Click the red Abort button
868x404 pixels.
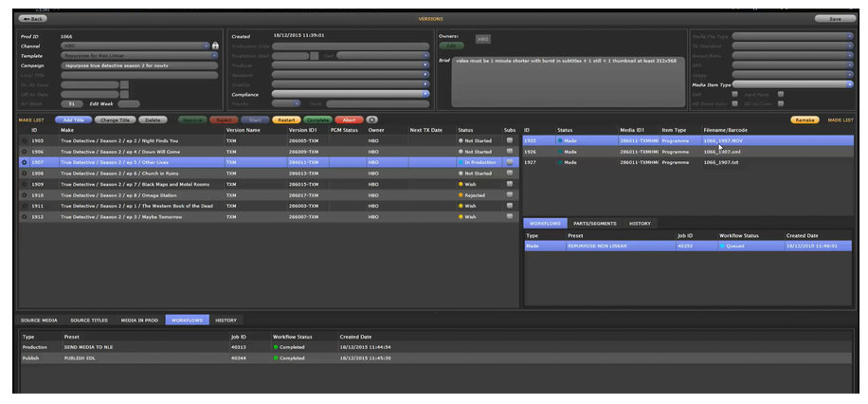tap(350, 119)
